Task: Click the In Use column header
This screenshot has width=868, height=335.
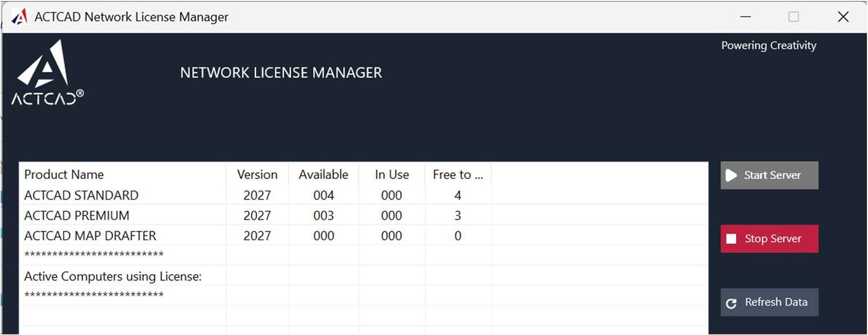Action: 392,175
